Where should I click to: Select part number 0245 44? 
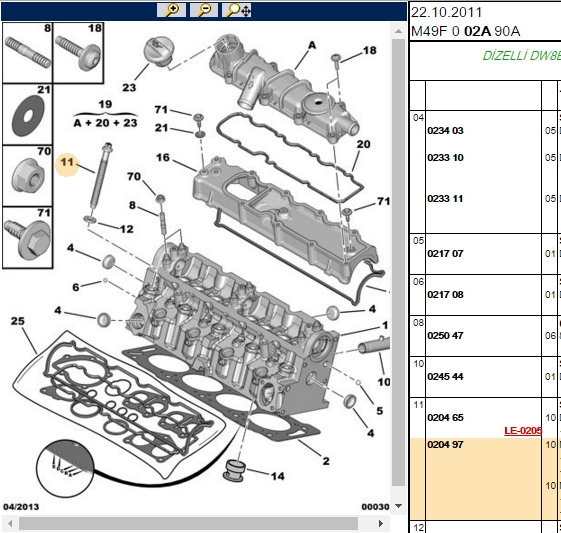pos(445,377)
